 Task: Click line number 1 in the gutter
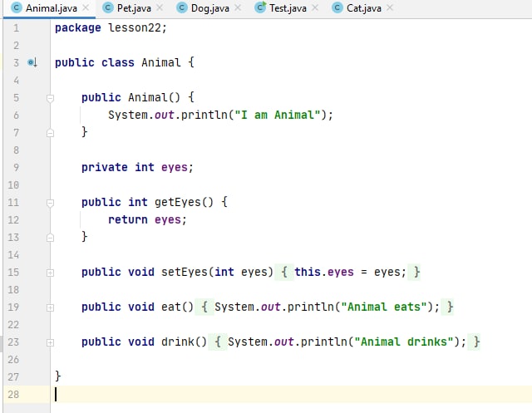(x=16, y=27)
